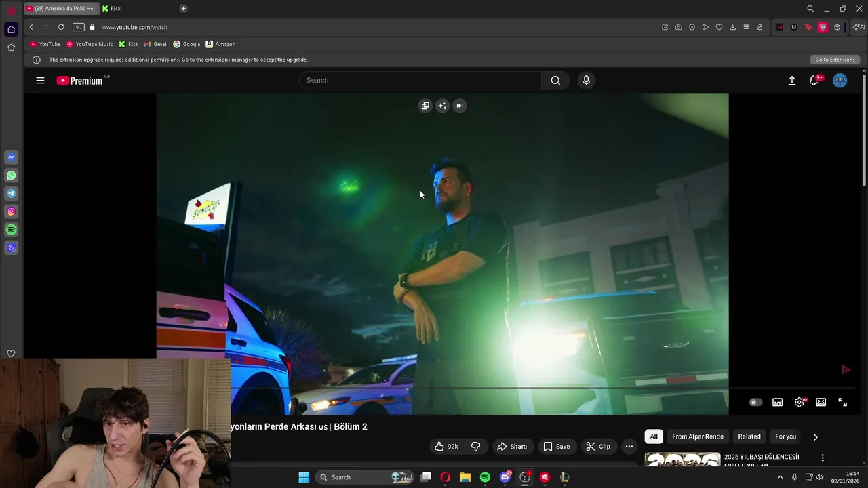Open the more actions three-dot menu
868x488 pixels.
tap(629, 446)
